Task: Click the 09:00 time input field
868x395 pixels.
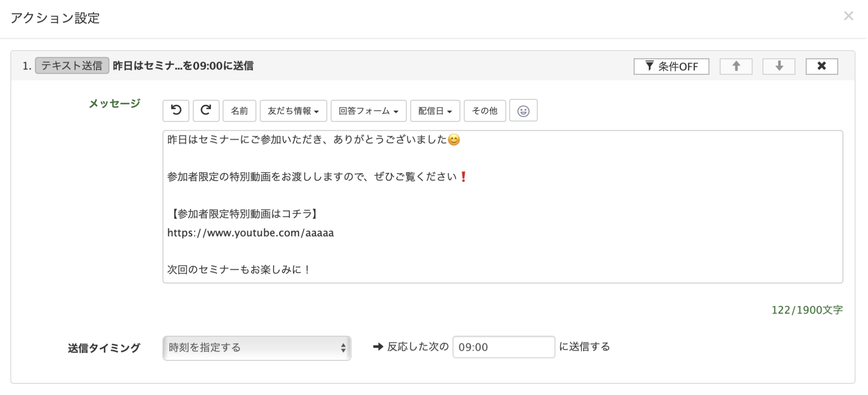Action: (503, 347)
